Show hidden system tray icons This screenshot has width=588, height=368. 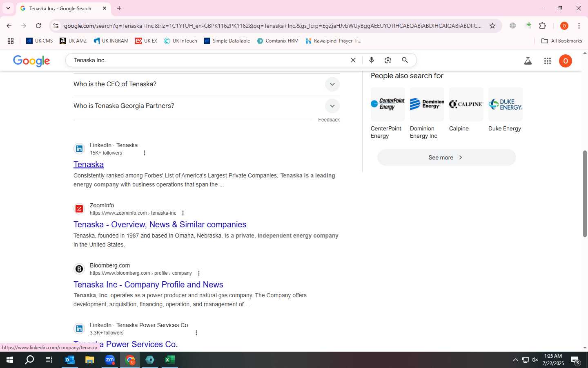pos(515,360)
